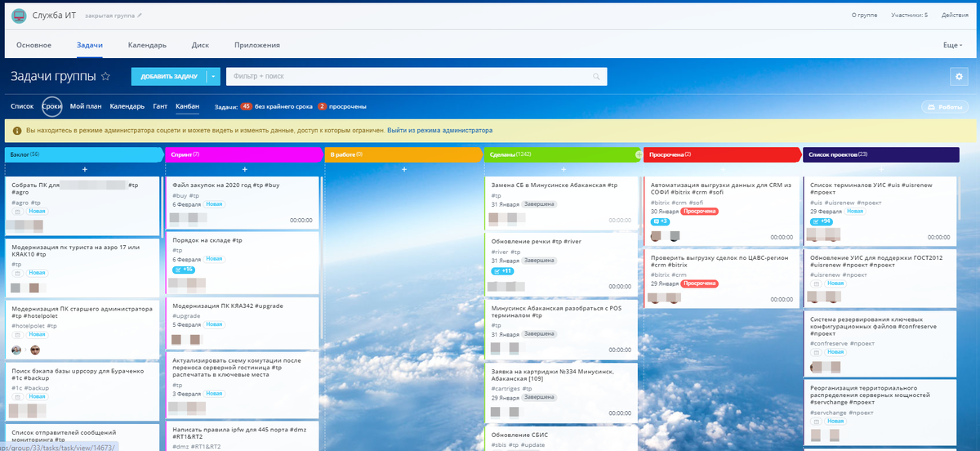Image resolution: width=980 pixels, height=451 pixels.
Task: Open task Файл закупок на 2020 год
Action: (225, 185)
